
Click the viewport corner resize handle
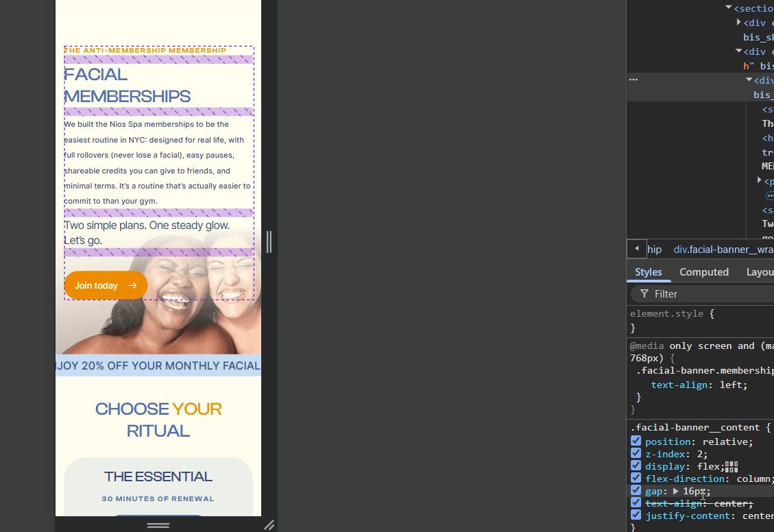[269, 525]
